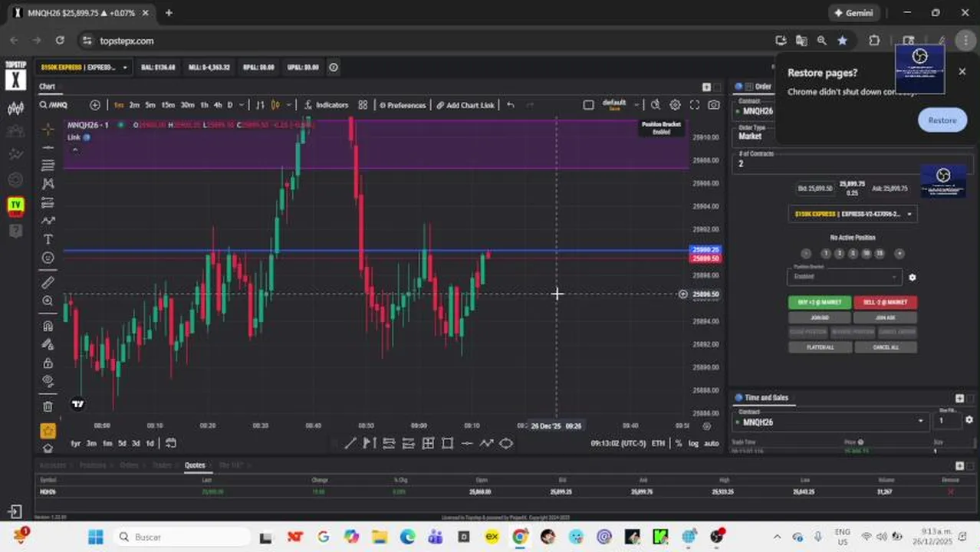
Task: Switch the chart to fullscreen mode
Action: pos(694,105)
